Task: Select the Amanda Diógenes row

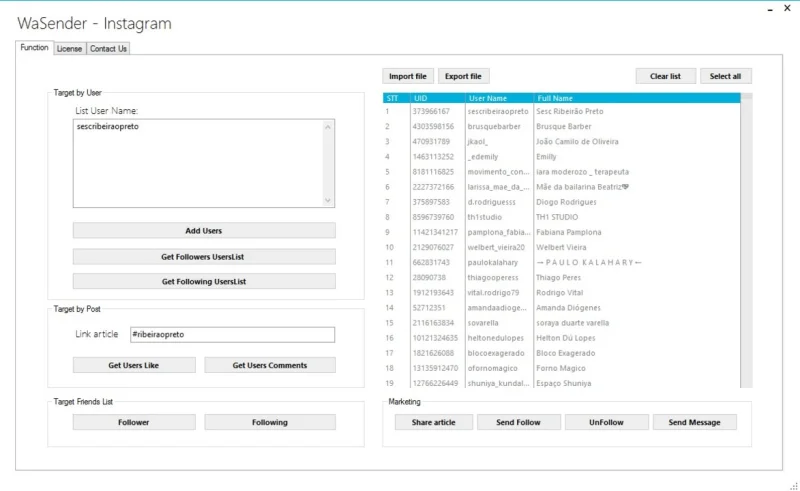Action: [561, 308]
